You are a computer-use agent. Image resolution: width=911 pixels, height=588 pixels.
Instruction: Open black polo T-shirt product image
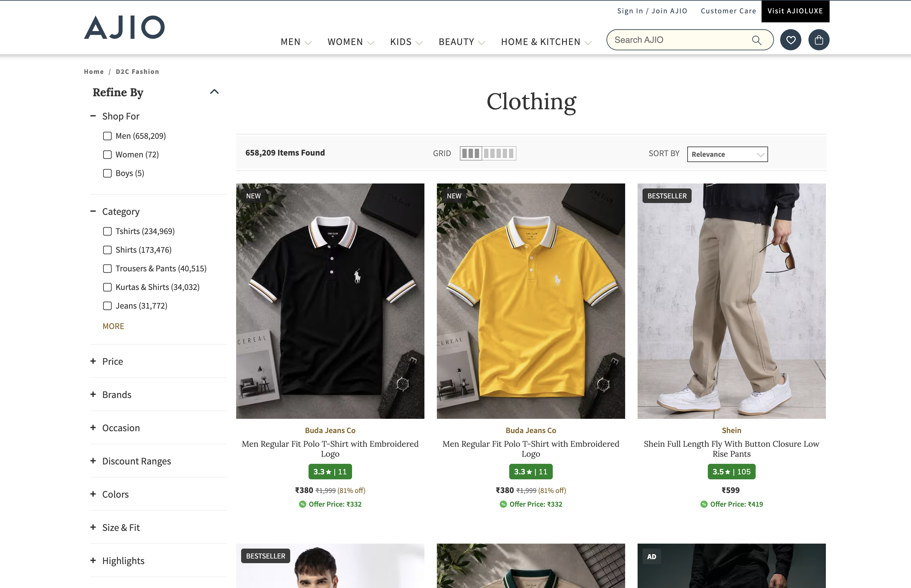click(x=330, y=301)
